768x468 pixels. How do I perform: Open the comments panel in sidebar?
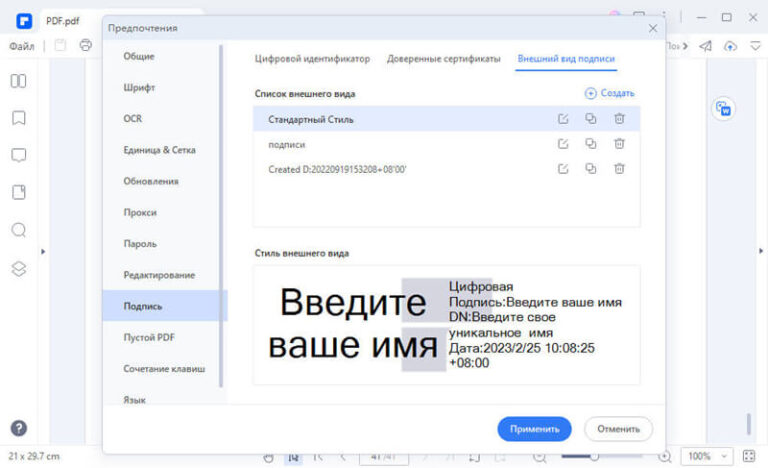coord(18,155)
